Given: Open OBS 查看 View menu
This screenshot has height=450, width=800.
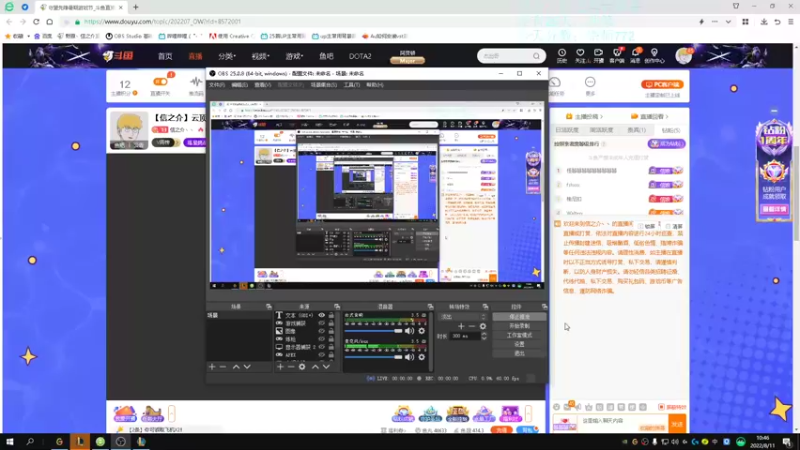Looking at the screenshot, I should pos(263,85).
